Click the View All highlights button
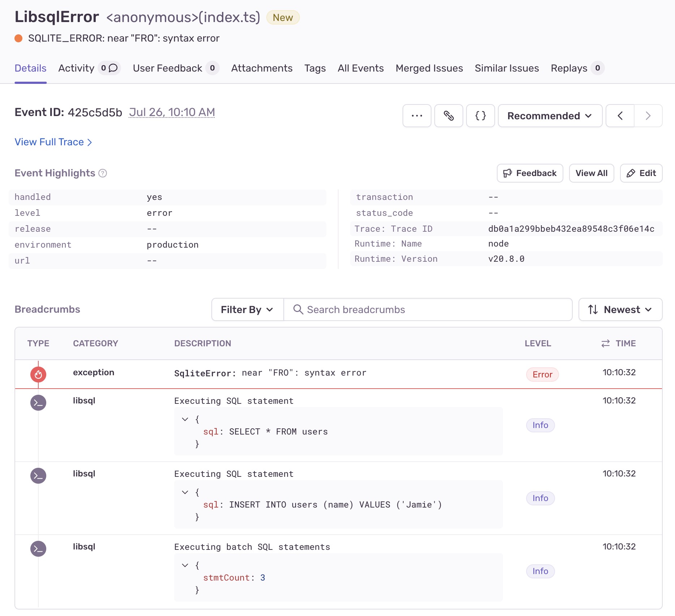 point(591,173)
